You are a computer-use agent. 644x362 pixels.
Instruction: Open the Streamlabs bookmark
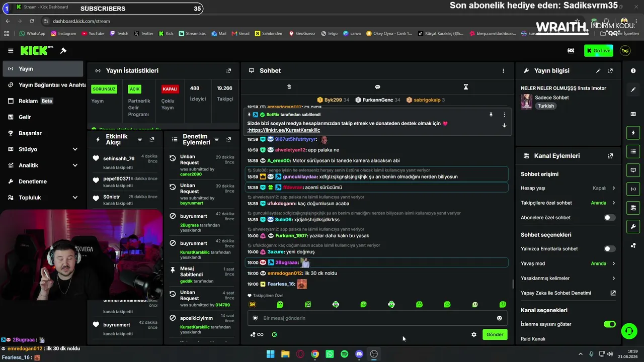coord(192,34)
